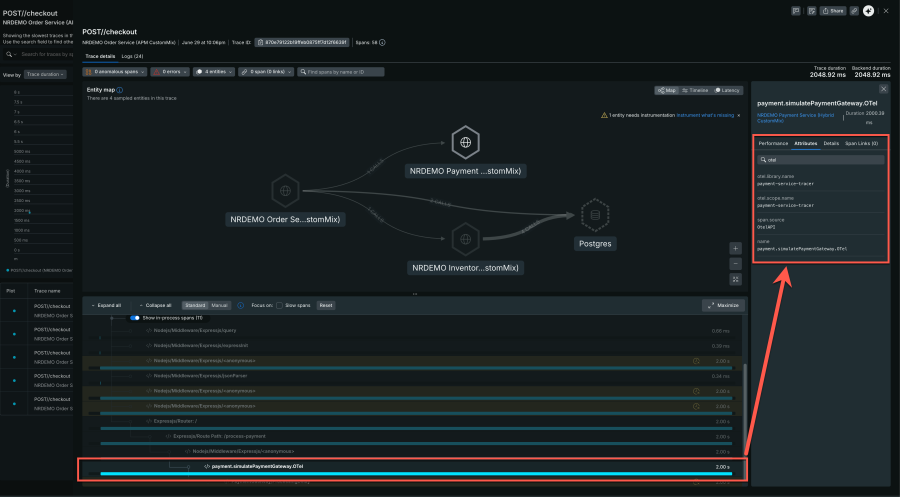Click the cyan duration bar of payment.simulatePaymentGateway span
This screenshot has width=900, height=497.
pos(416,474)
